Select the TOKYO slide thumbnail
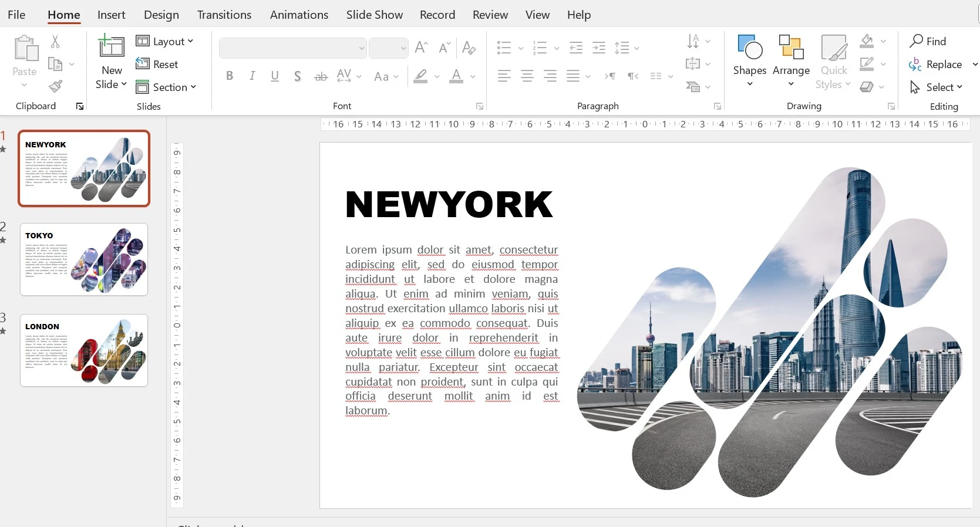Image resolution: width=980 pixels, height=527 pixels. pyautogui.click(x=84, y=259)
